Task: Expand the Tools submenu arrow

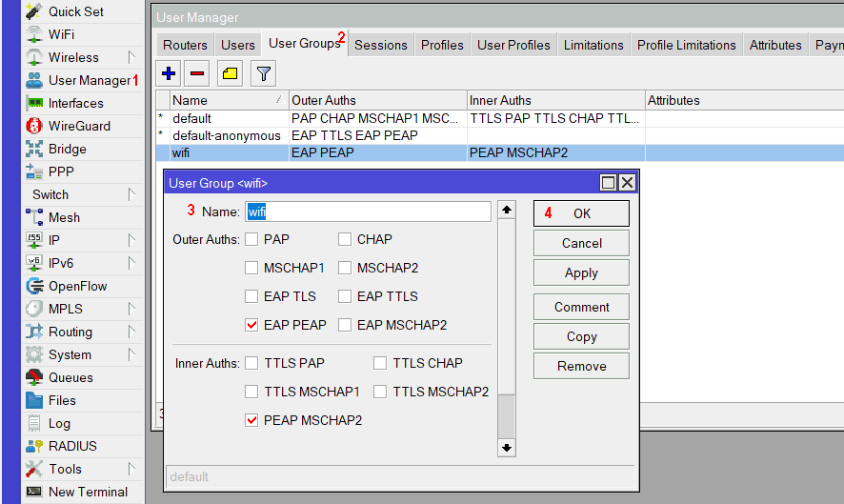Action: 131,469
